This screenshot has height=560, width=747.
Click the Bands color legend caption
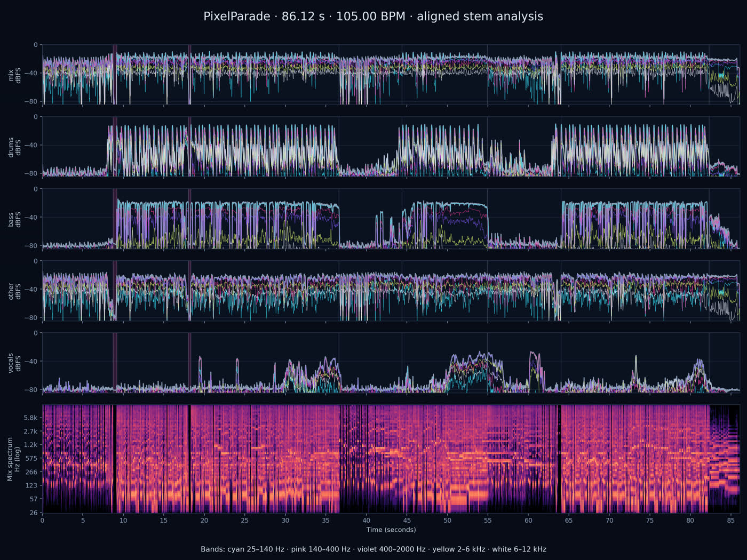[x=373, y=549]
